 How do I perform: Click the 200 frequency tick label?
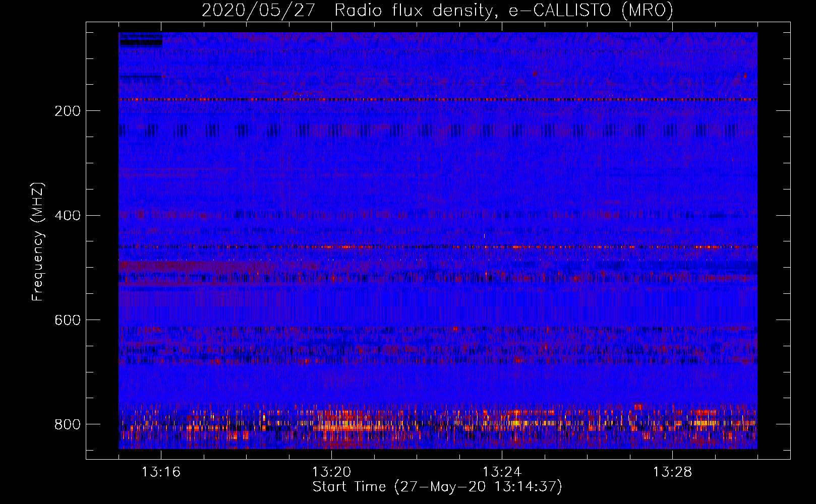click(68, 111)
